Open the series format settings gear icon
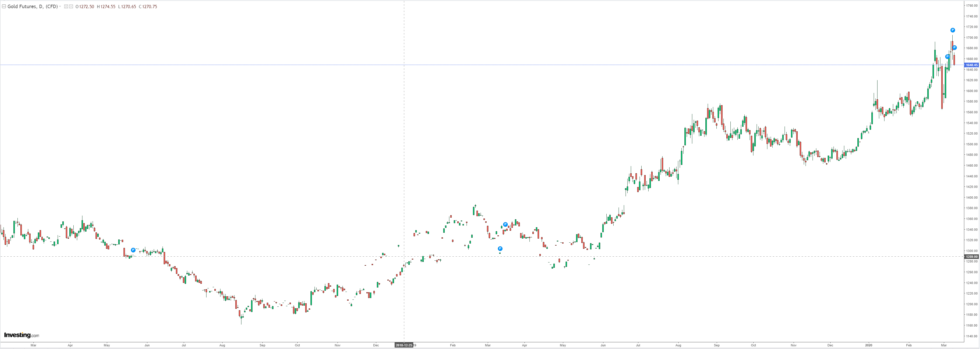 pyautogui.click(x=71, y=6)
